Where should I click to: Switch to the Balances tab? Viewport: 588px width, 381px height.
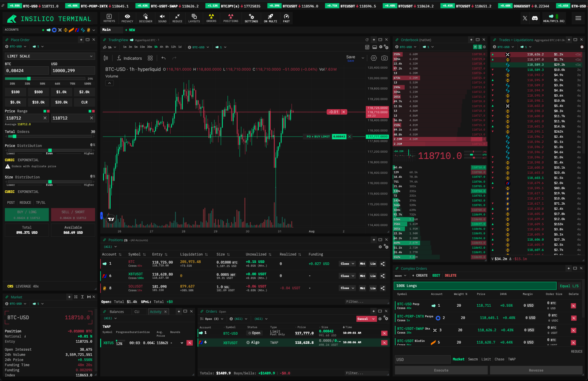(116, 312)
